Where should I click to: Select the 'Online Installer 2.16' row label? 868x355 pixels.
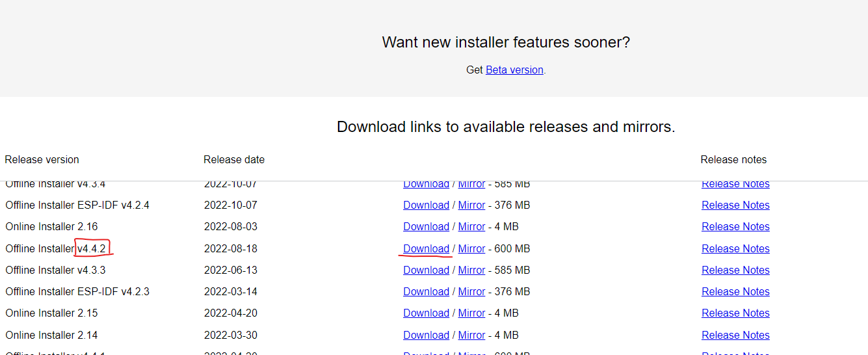click(51, 226)
